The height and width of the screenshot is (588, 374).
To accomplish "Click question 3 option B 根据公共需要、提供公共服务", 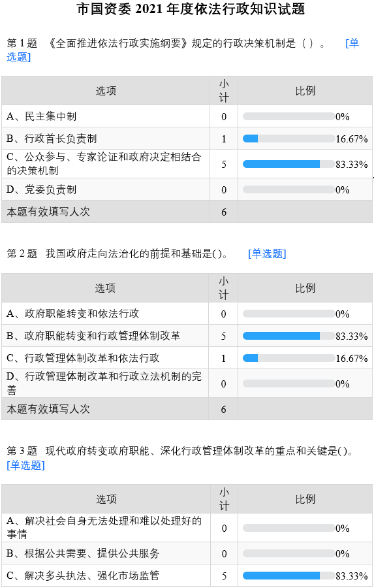I will tap(83, 553).
